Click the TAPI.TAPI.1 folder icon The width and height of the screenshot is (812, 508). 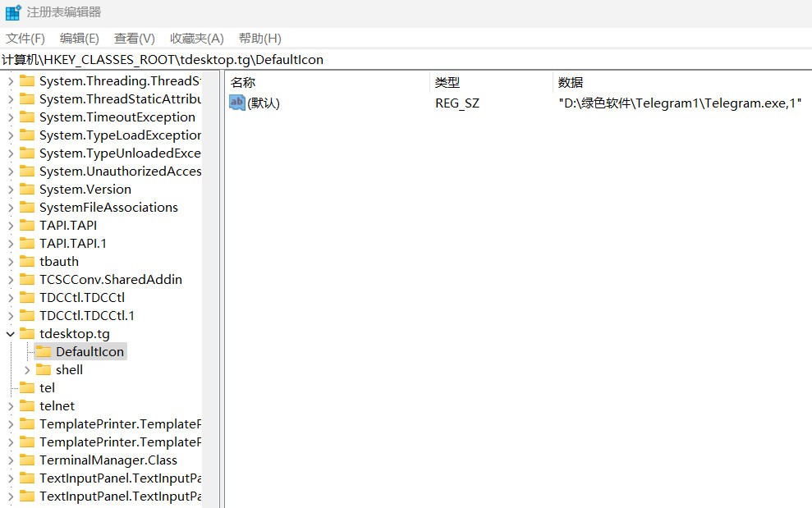coord(27,244)
